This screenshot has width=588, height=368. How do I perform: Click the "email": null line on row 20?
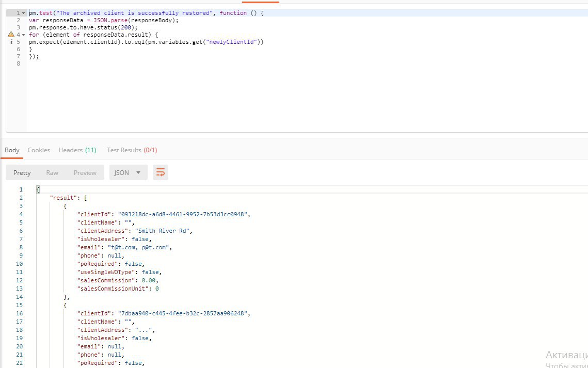[x=101, y=346]
